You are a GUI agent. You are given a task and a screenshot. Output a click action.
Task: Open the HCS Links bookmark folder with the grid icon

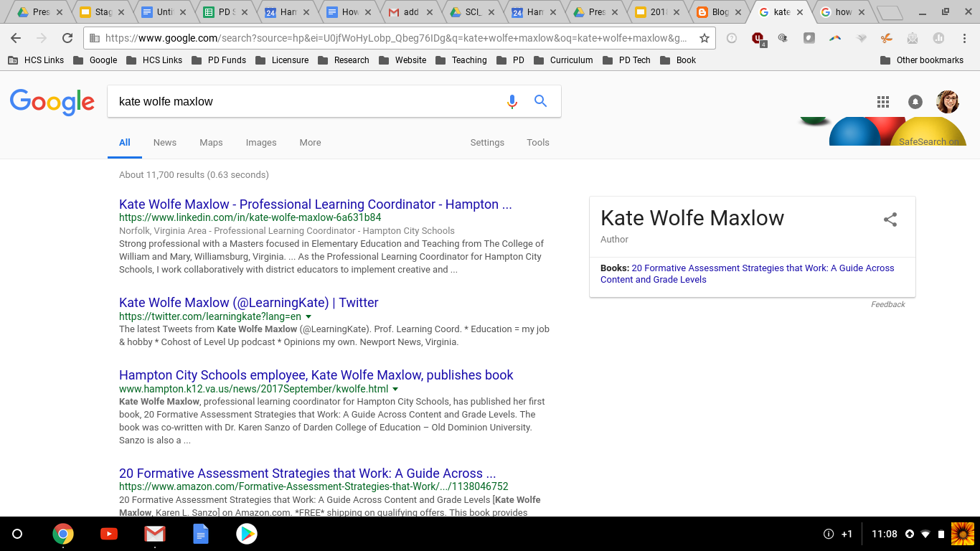[36, 60]
